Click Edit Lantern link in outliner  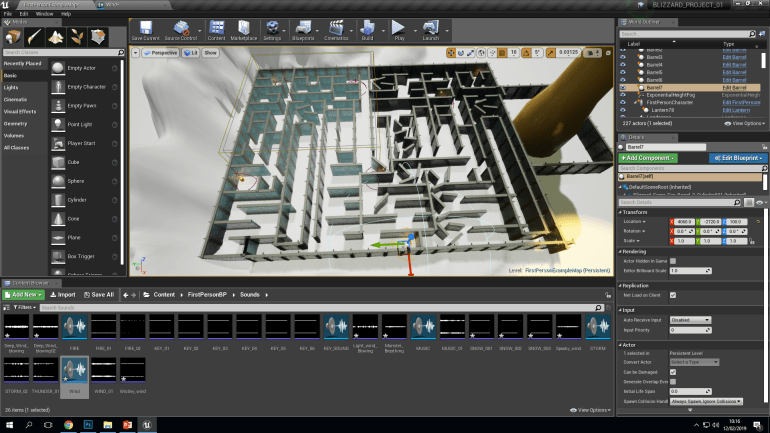click(x=736, y=110)
